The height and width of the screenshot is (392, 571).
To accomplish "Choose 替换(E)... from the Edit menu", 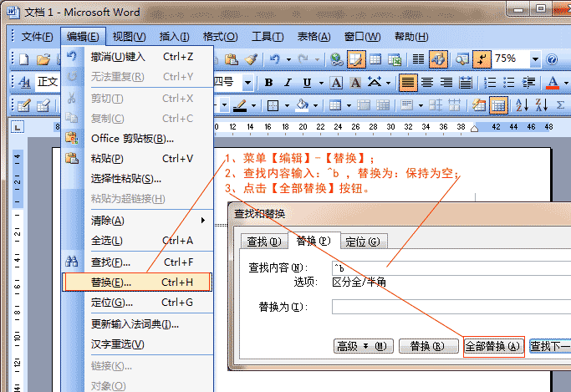I will pyautogui.click(x=137, y=282).
